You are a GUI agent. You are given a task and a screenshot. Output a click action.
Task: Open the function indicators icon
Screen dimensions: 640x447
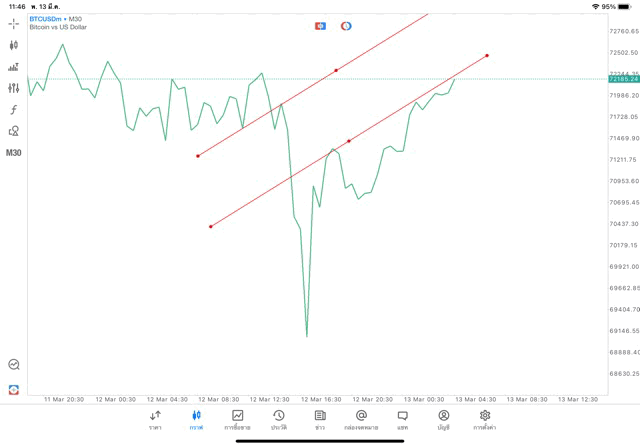[13, 109]
